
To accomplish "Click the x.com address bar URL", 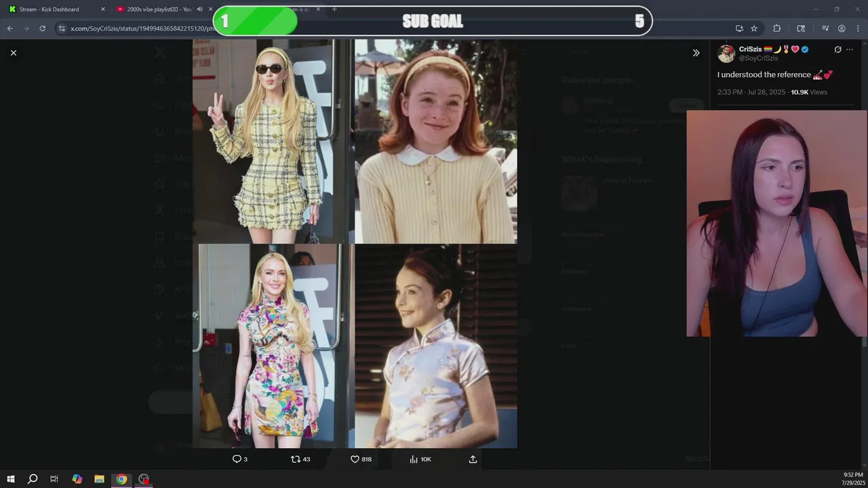I will (142, 28).
